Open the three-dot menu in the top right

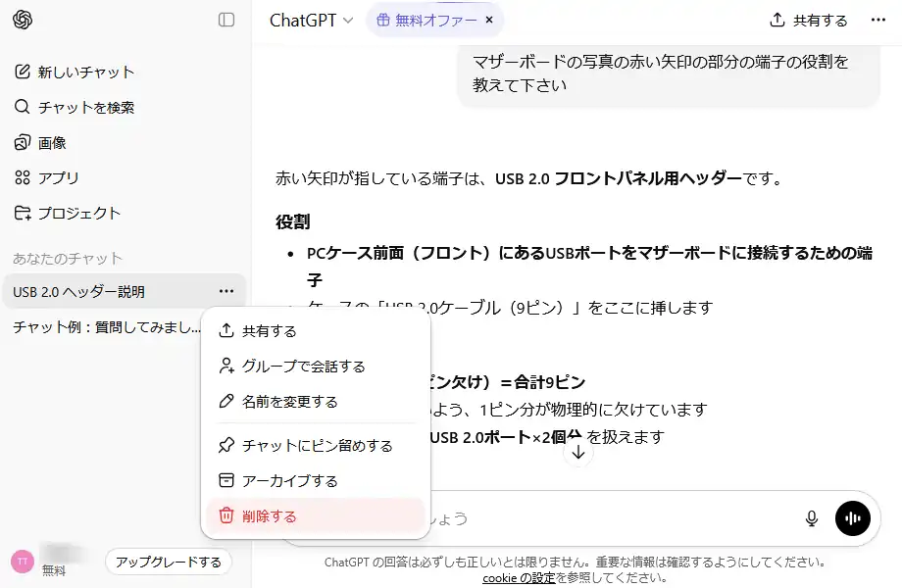point(879,20)
